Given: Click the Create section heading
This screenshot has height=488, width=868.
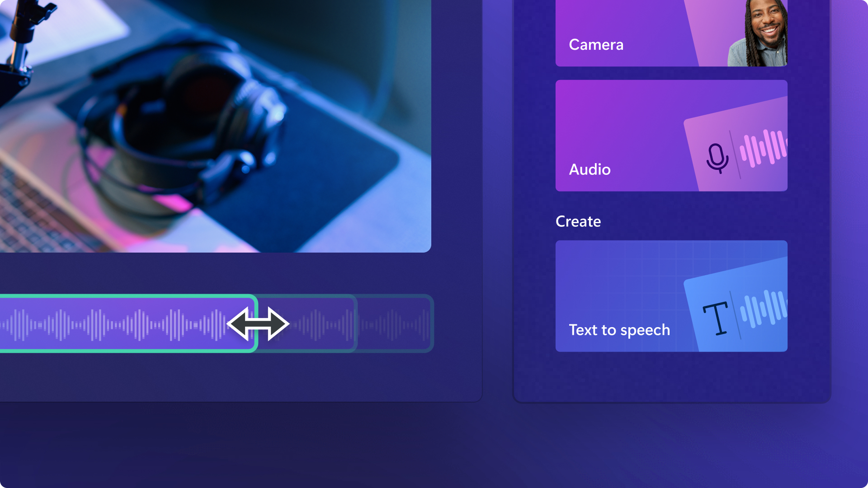Looking at the screenshot, I should (578, 221).
